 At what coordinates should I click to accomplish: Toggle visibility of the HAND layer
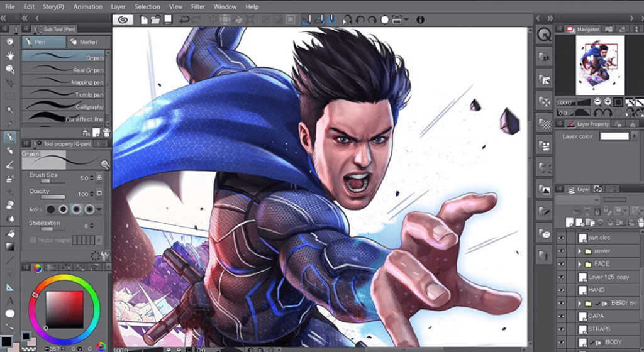(x=562, y=290)
